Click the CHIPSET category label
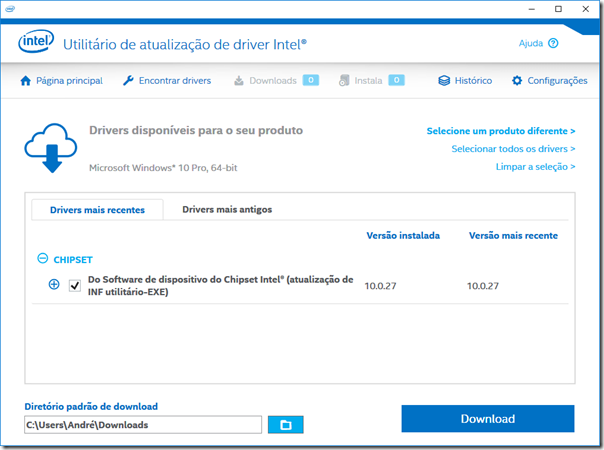 click(73, 260)
